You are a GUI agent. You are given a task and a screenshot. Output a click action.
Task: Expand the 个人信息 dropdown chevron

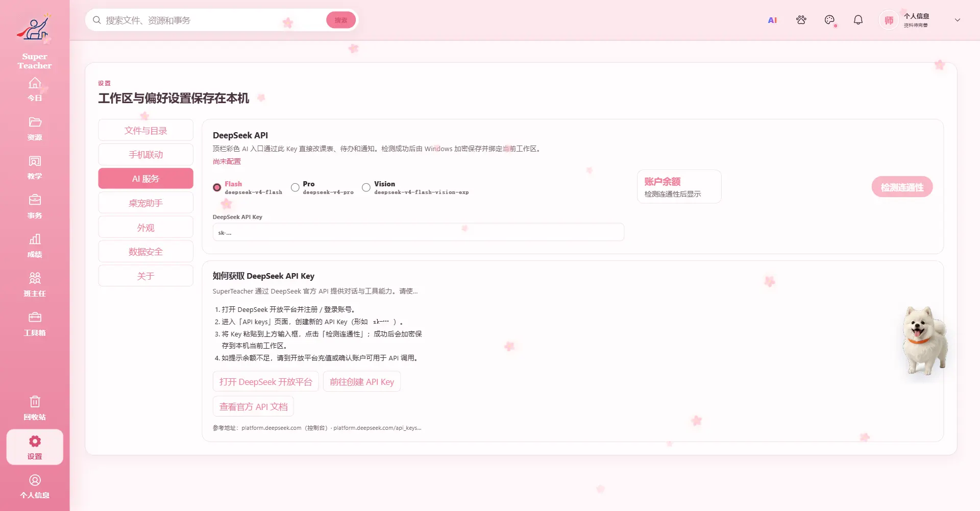[958, 20]
